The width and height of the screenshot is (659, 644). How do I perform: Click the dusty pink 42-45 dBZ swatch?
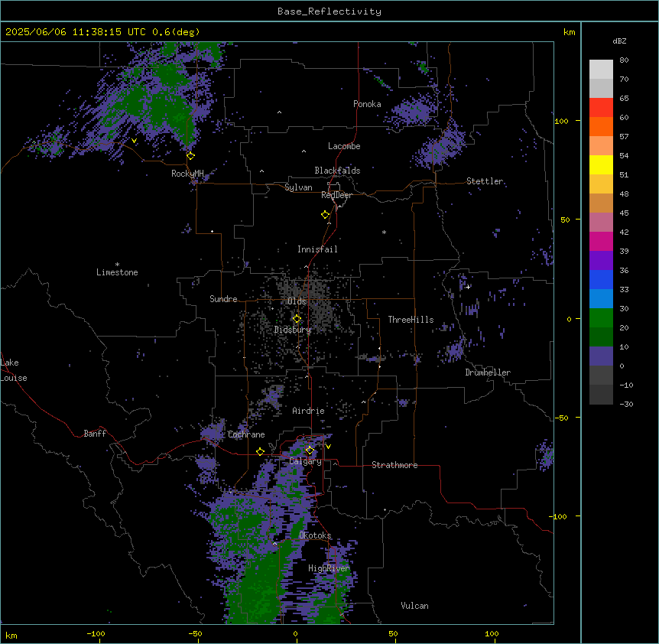coord(601,223)
